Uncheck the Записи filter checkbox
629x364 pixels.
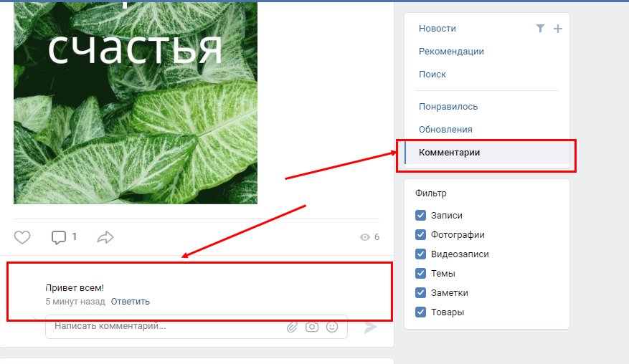point(420,215)
